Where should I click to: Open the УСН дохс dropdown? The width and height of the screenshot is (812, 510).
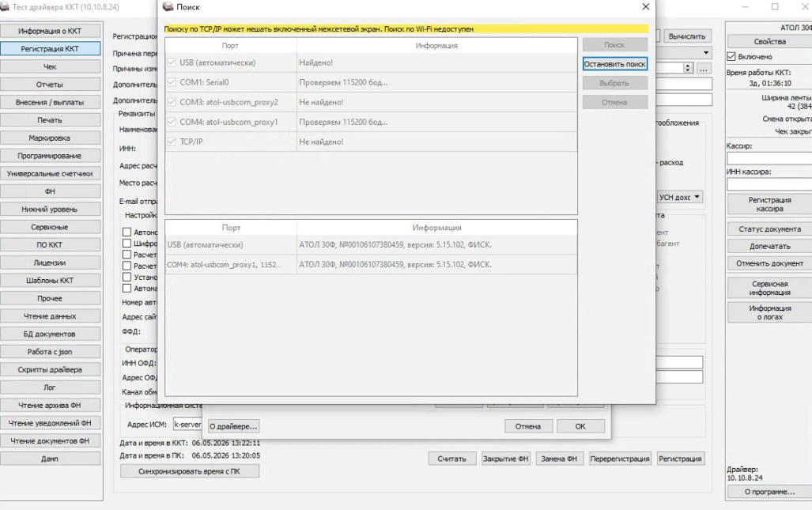[679, 197]
